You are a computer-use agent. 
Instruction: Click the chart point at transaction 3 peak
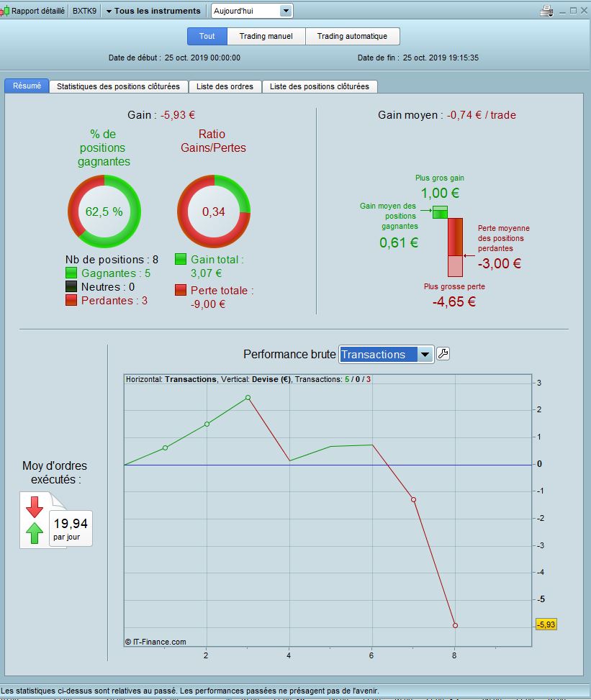tap(248, 397)
